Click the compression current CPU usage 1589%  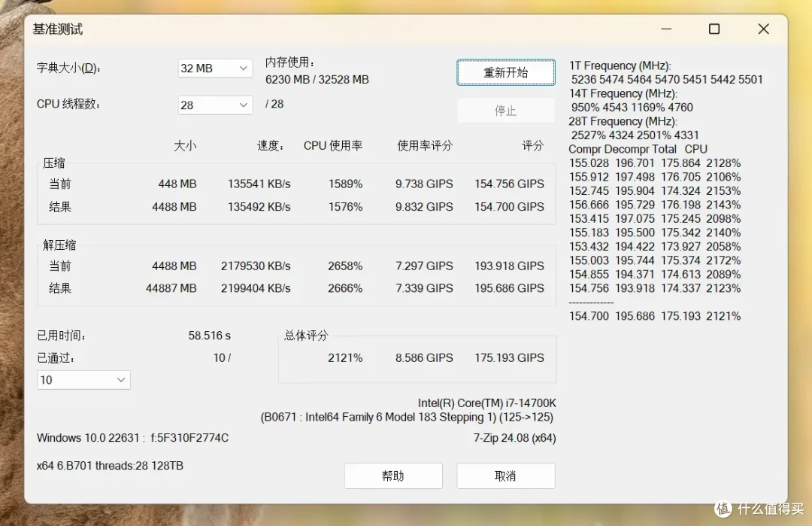[345, 184]
